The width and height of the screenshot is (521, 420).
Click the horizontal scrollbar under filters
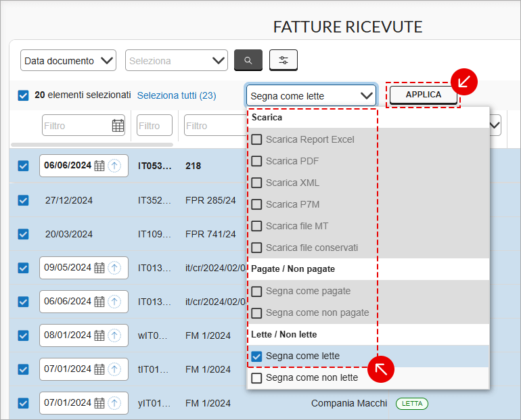click(92, 144)
